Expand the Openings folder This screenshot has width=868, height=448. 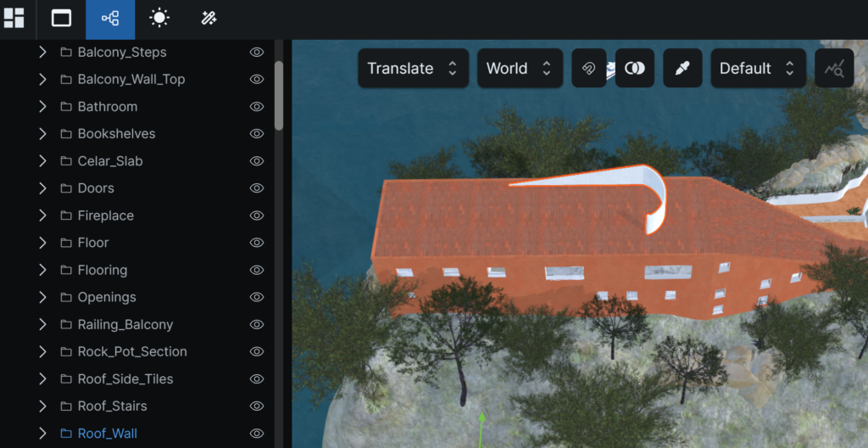click(x=42, y=297)
